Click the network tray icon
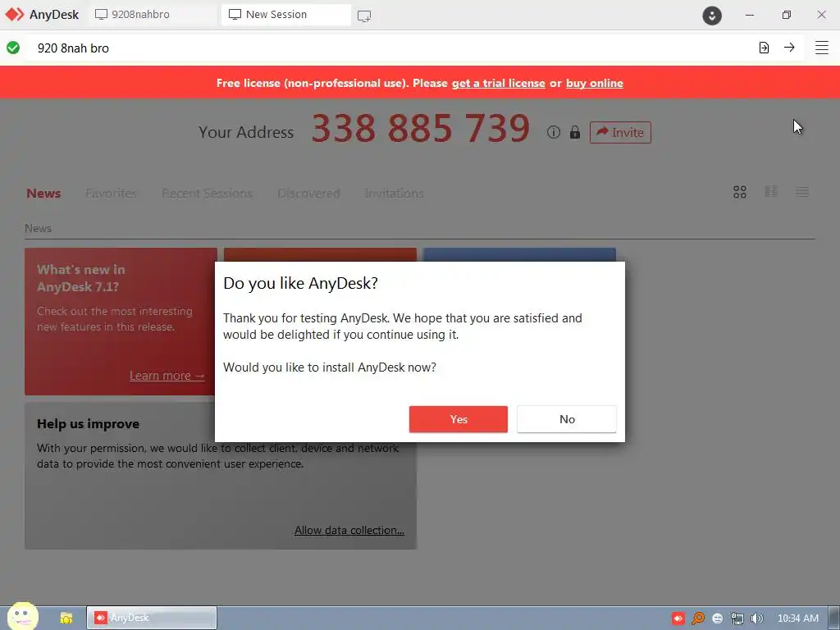This screenshot has width=840, height=630. (x=737, y=619)
